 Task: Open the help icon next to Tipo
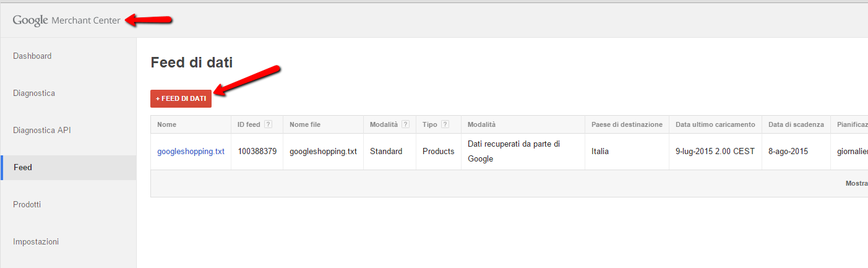(x=445, y=124)
